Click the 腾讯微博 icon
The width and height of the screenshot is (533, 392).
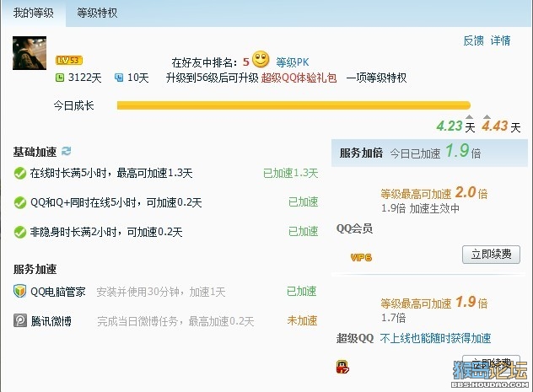click(20, 320)
